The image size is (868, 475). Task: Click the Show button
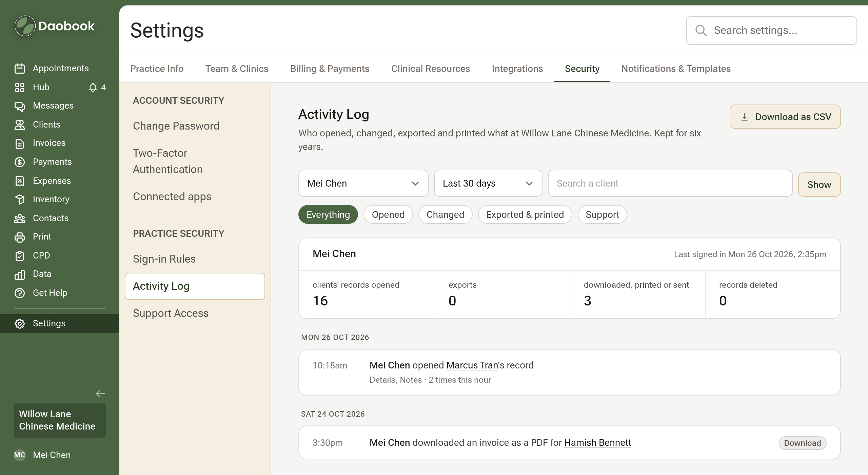coord(819,185)
